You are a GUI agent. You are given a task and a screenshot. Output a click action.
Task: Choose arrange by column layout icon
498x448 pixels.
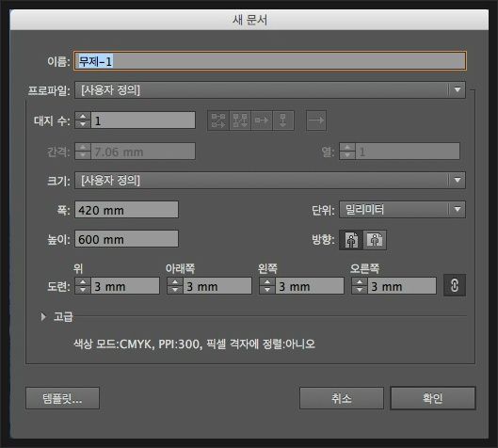[x=283, y=120]
